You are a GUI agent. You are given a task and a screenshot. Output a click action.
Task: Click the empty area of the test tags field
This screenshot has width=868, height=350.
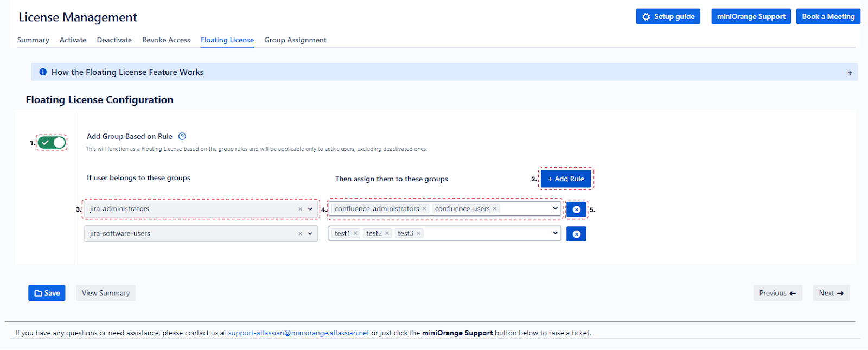click(486, 233)
